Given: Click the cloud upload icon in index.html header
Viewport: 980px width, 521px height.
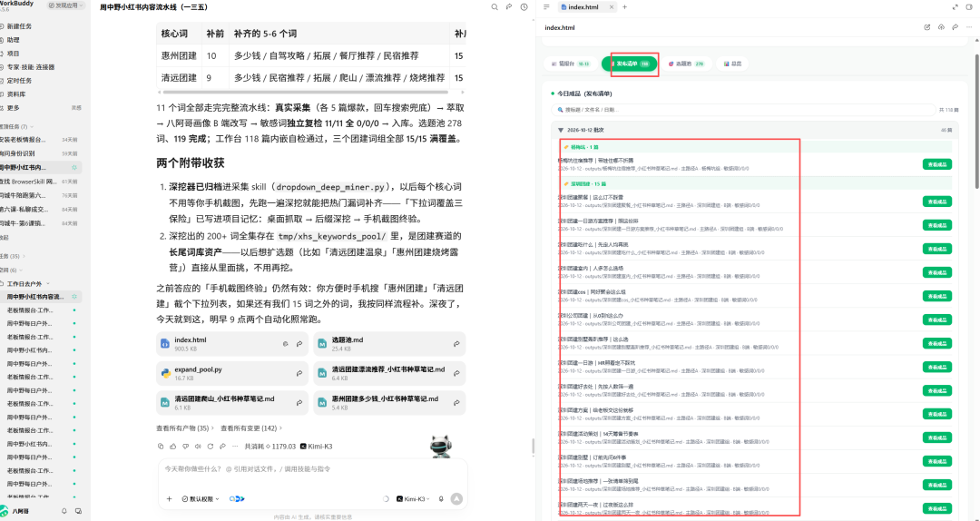Looking at the screenshot, I should (941, 27).
